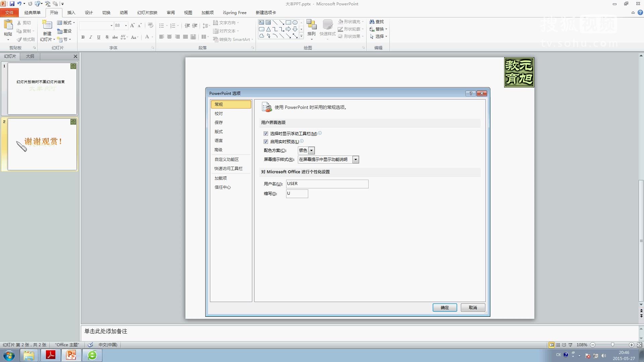Click the Paste clipboard icon
Viewport: 644px width, 362px height.
click(8, 24)
